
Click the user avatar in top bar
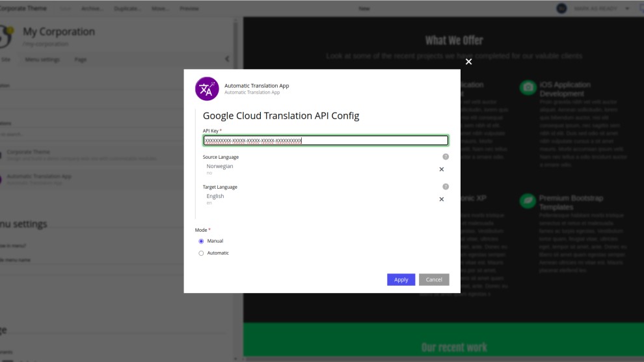tap(561, 8)
